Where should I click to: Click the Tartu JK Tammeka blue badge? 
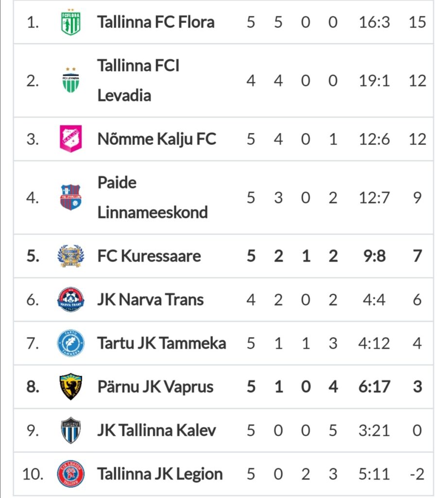71,343
